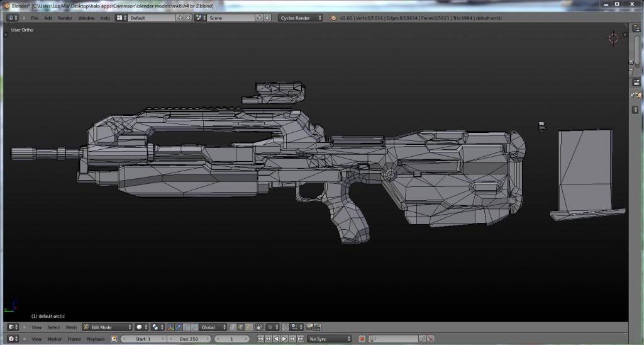The width and height of the screenshot is (644, 345).
Task: Toggle the translate manipulator arrow
Action: point(179,327)
